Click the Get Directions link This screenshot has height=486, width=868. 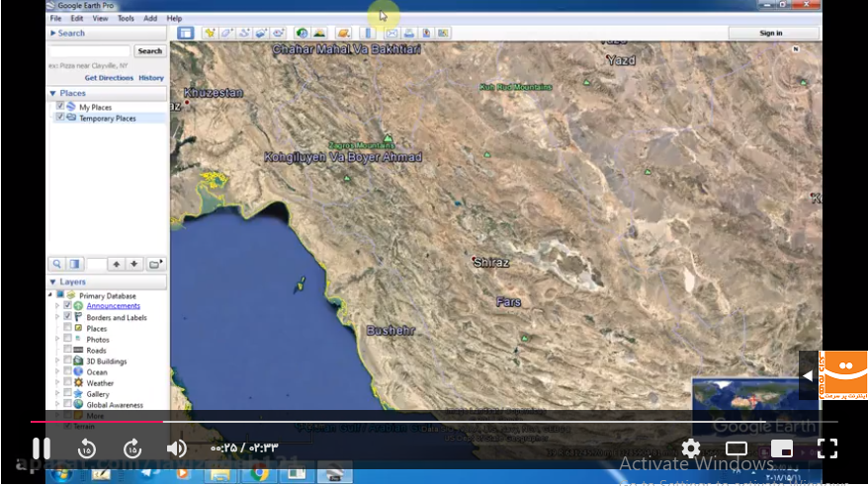[109, 78]
